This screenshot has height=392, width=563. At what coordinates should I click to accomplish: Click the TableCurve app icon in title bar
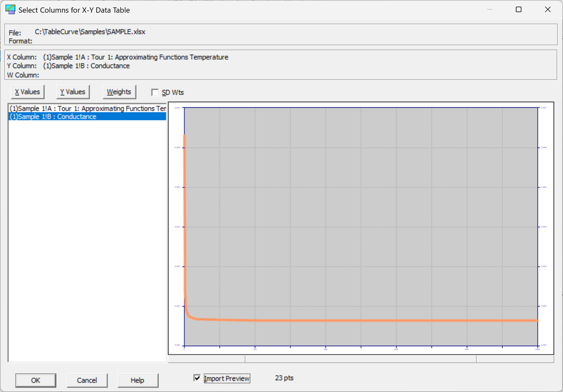[x=10, y=9]
